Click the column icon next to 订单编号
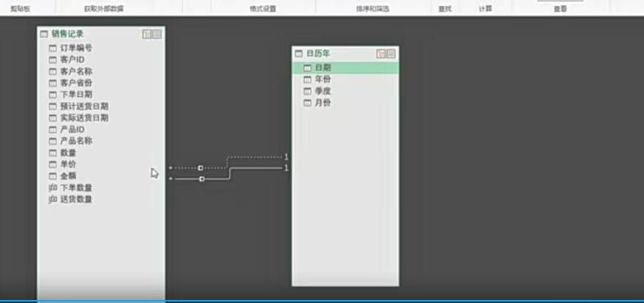Viewport: 644px width, 303px height. (52, 49)
